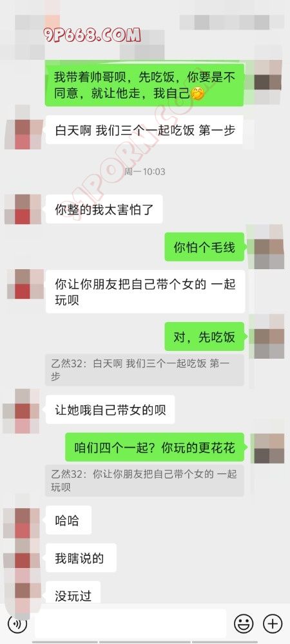Tap the avatar beside 你怕个毛线
Image resolution: width=290 pixels, height=644 pixels.
[266, 247]
